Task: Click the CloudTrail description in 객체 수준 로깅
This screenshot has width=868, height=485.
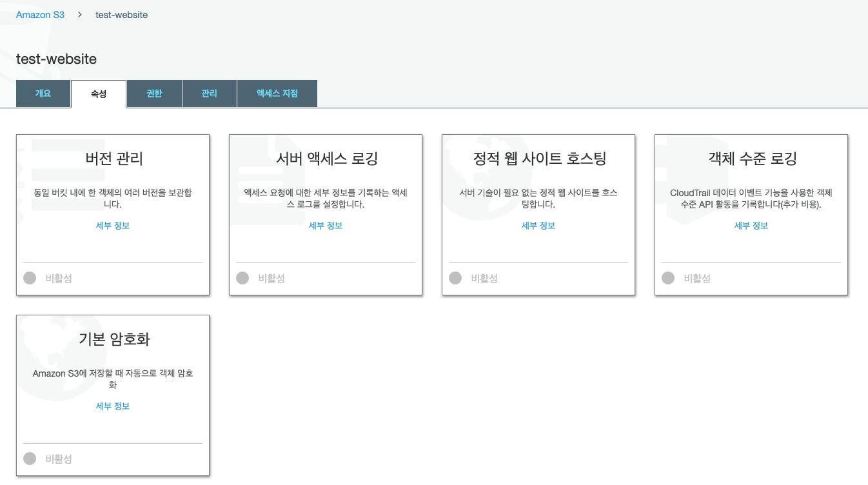Action: tap(751, 199)
